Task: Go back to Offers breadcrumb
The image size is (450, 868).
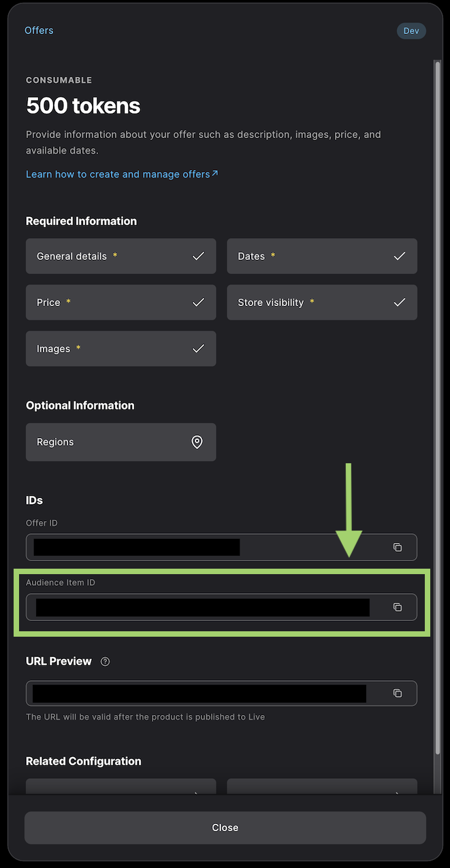Action: pyautogui.click(x=39, y=31)
